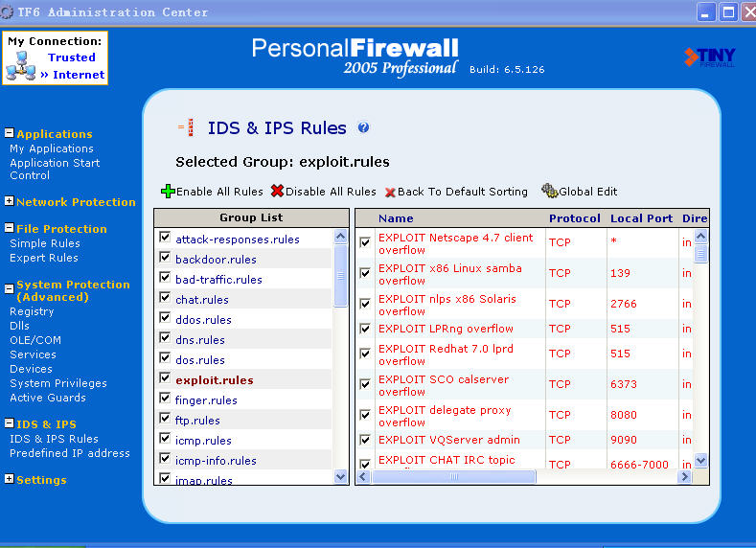756x548 pixels.
Task: Open the Registry protection page
Action: pyautogui.click(x=32, y=311)
